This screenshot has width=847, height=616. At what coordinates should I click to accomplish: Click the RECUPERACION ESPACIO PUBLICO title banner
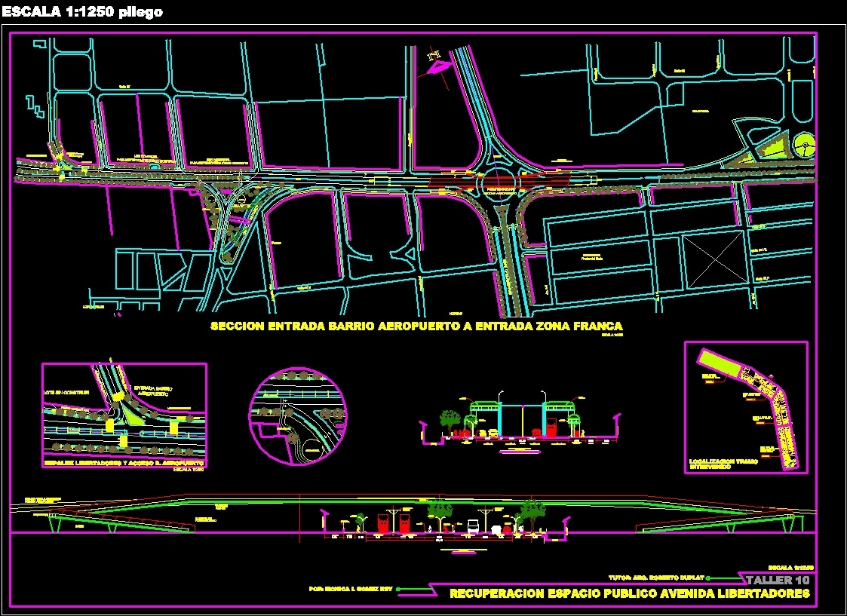click(x=630, y=594)
